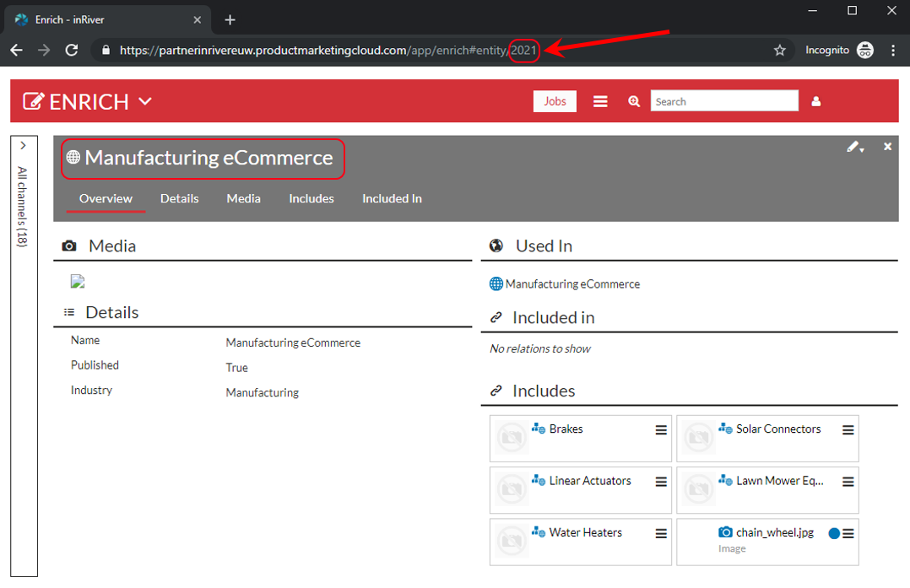Focus the Search input field
Viewport: 910px width, 588px height.
pos(724,101)
